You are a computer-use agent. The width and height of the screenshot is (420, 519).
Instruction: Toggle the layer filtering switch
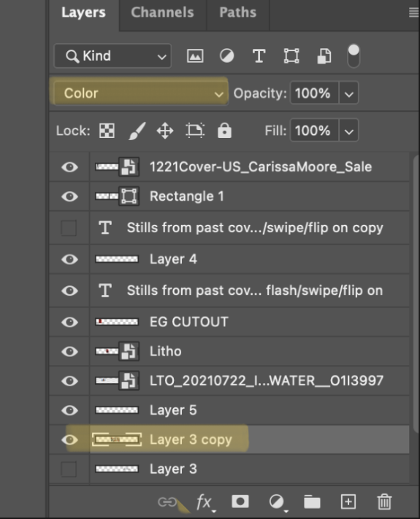354,56
